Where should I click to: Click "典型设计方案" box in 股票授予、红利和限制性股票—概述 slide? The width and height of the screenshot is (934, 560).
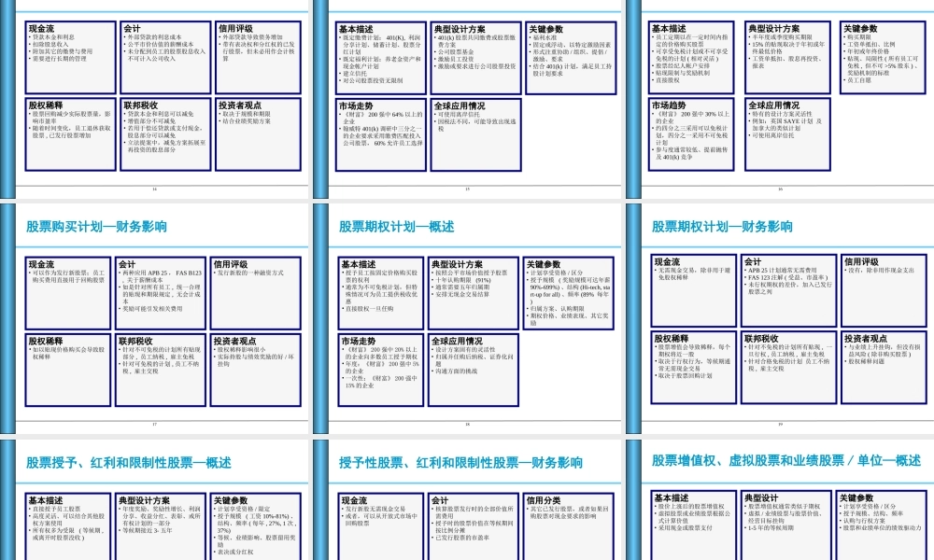pyautogui.click(x=161, y=526)
